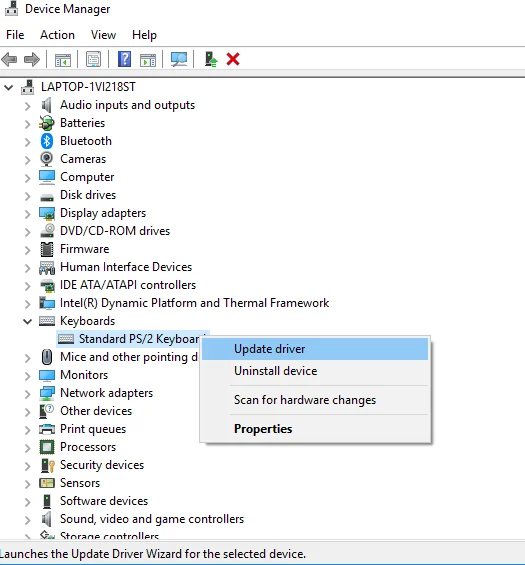Open the View menu
Image resolution: width=525 pixels, height=565 pixels.
click(x=103, y=35)
